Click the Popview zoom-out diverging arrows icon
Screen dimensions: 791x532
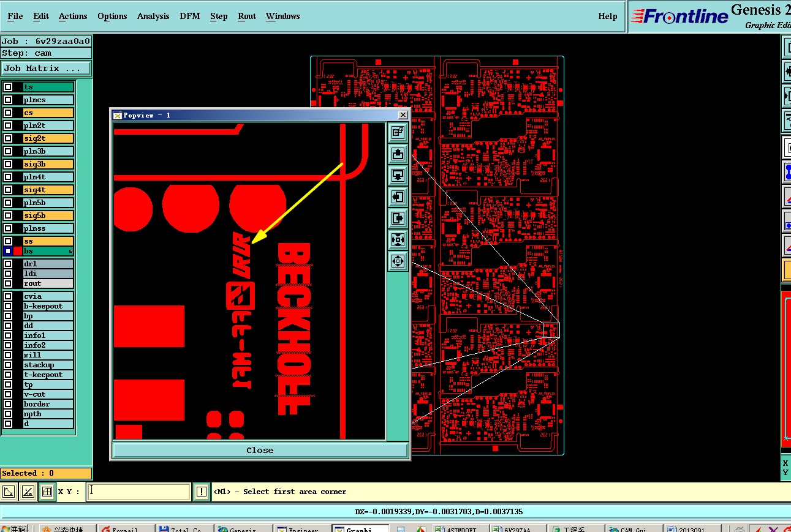(398, 261)
